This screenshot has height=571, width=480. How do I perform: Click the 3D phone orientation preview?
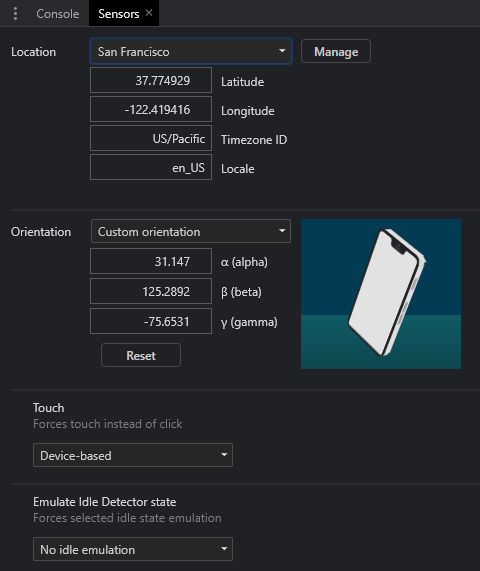click(381, 294)
